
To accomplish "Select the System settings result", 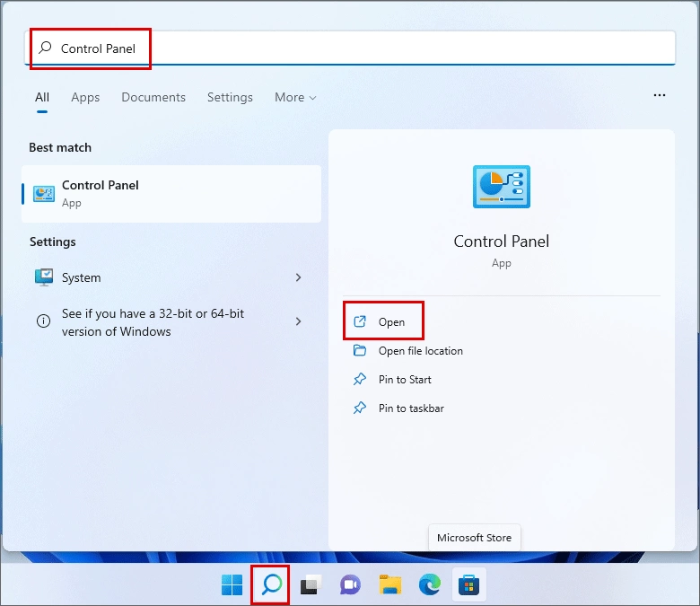I will coord(171,277).
